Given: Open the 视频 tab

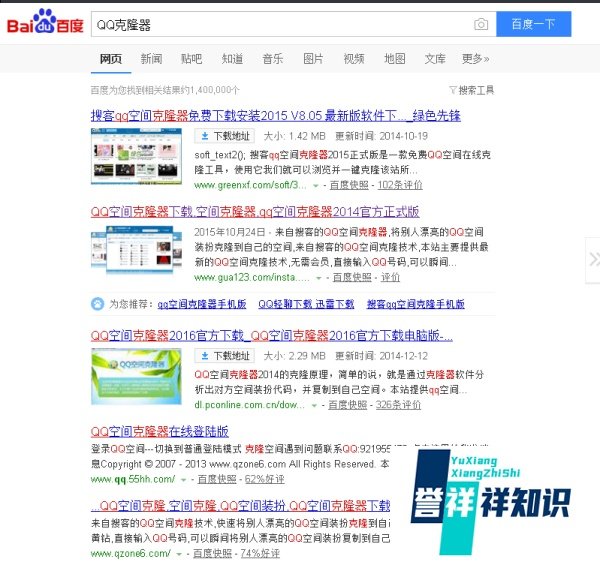Looking at the screenshot, I should 354,59.
